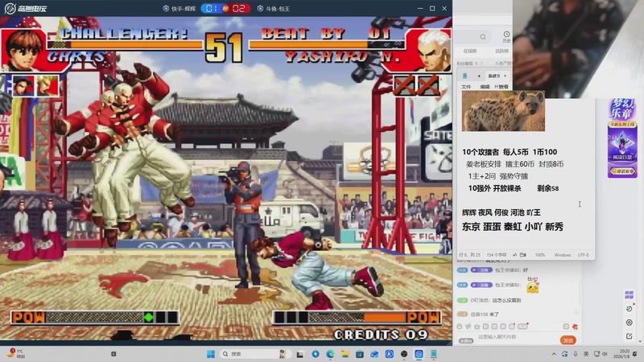Click the weather widget on the taskbar

(x=15, y=353)
